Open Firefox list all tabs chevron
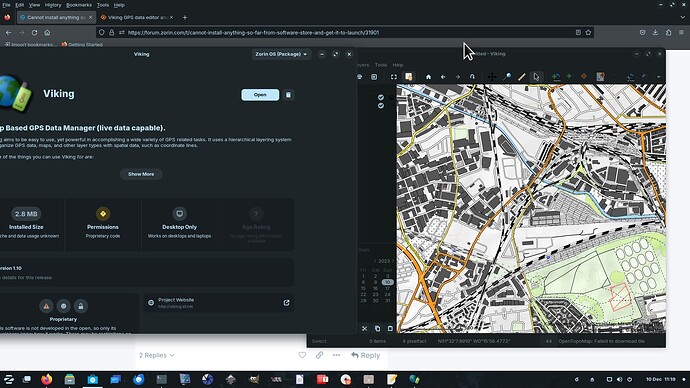Viewport: 690px width, 388px height. tap(682, 18)
